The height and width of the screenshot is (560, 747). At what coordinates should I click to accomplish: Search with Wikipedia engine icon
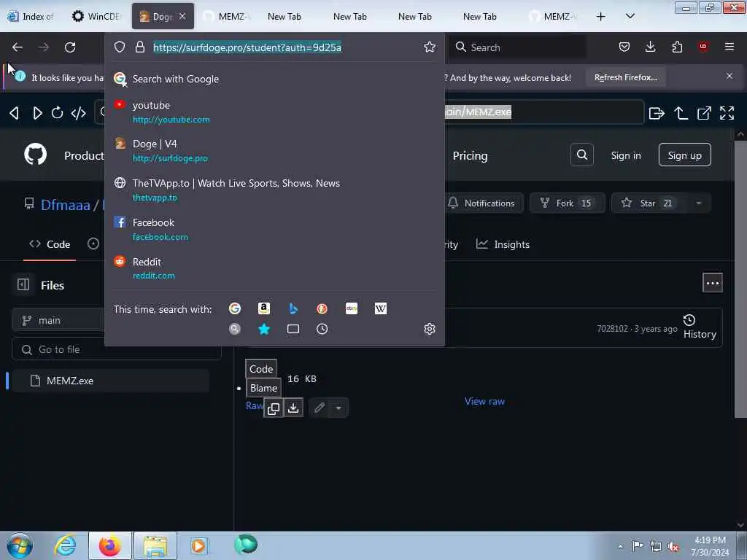(x=380, y=308)
